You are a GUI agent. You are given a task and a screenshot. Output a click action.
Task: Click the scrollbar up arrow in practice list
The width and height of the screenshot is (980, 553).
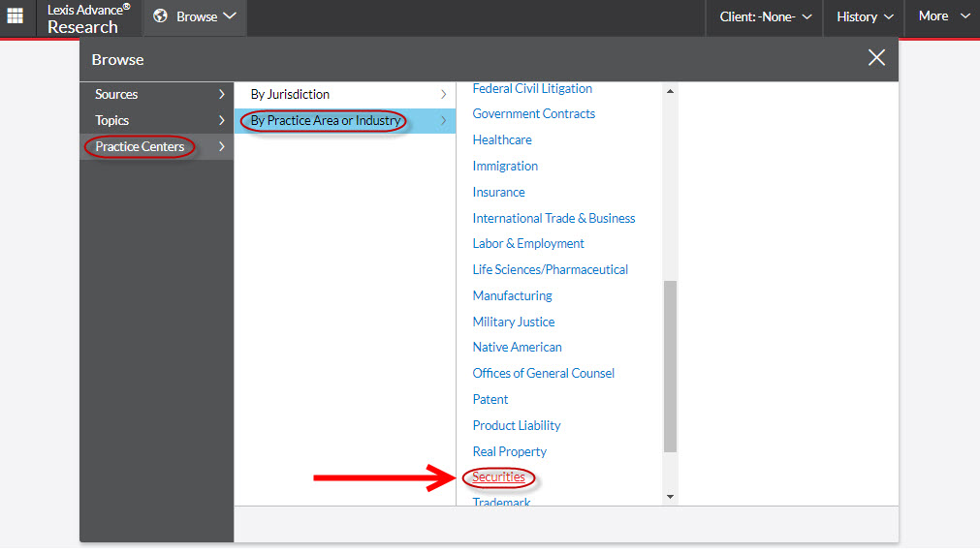670,91
